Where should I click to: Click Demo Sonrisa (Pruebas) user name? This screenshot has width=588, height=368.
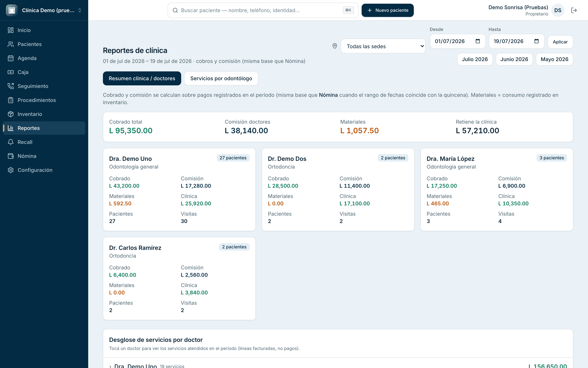518,7
